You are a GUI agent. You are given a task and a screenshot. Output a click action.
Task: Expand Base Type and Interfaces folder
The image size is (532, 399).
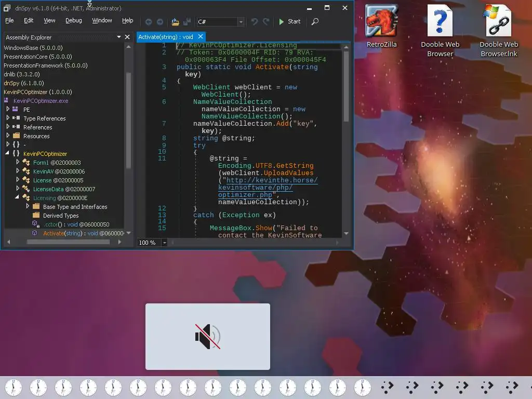pos(28,206)
